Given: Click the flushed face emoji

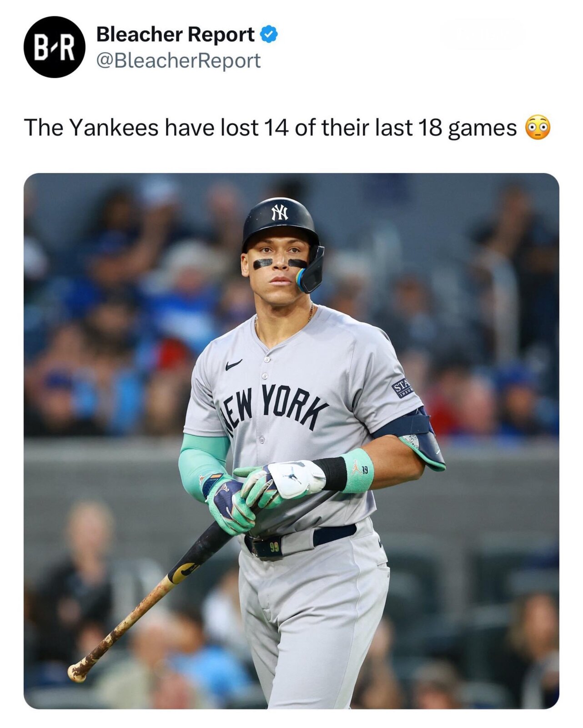Looking at the screenshot, I should [x=538, y=128].
